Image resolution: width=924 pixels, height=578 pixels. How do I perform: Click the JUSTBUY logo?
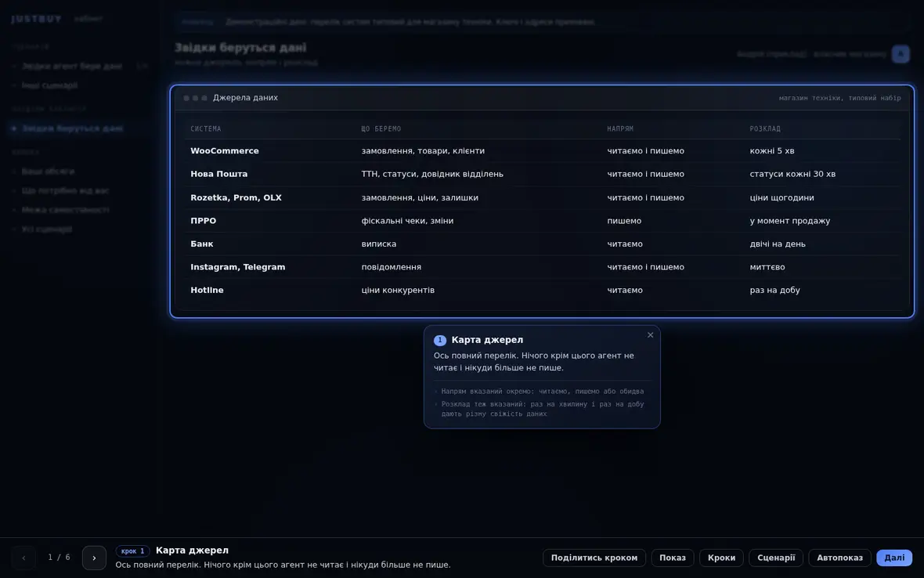(x=37, y=19)
